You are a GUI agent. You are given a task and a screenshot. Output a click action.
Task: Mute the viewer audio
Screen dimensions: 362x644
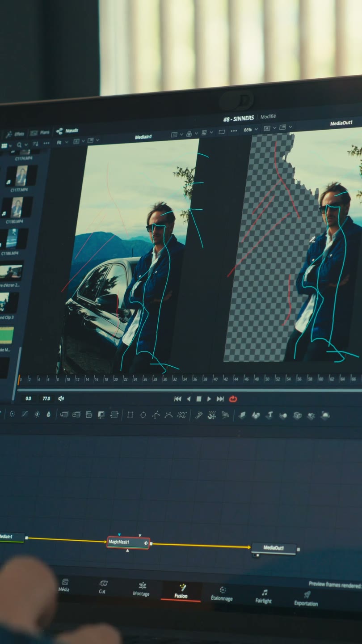61,398
